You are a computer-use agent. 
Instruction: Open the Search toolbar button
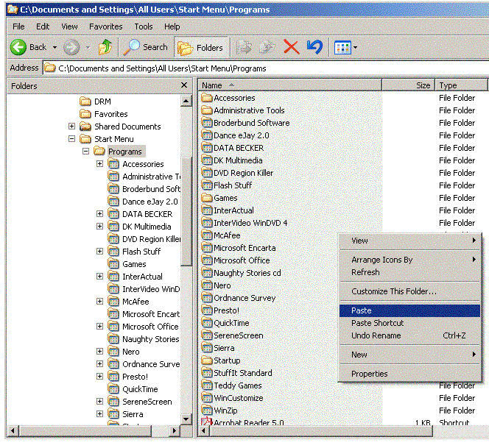tap(146, 47)
